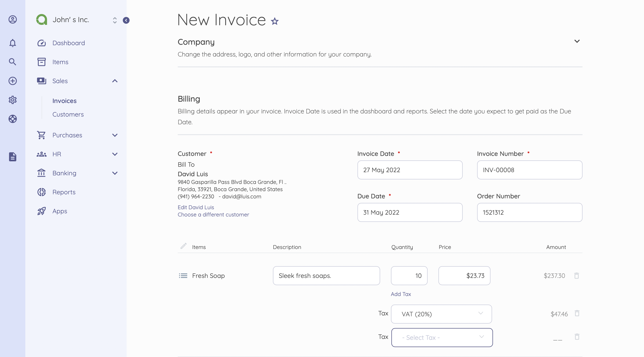Click the email david@luis.com
The image size is (644, 357).
click(241, 196)
